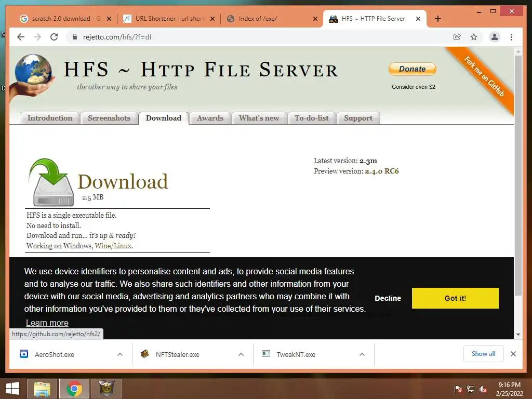Open the Support tab

358,118
